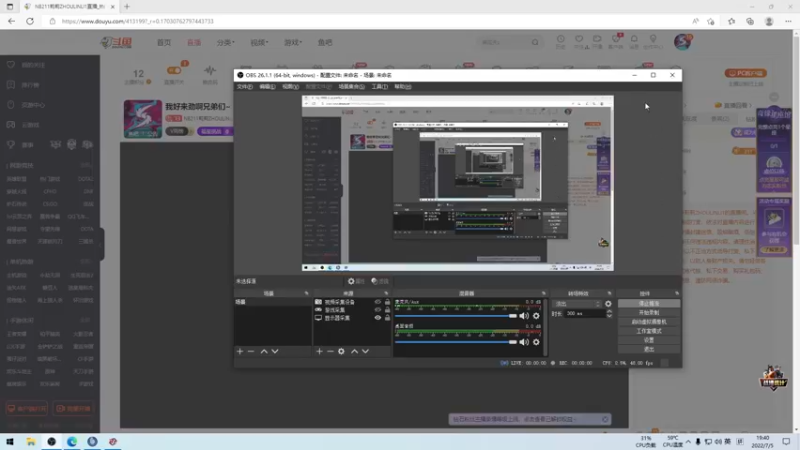This screenshot has width=800, height=450.
Task: Click the Filters button above the OBS Sources panel
Action: (380, 281)
